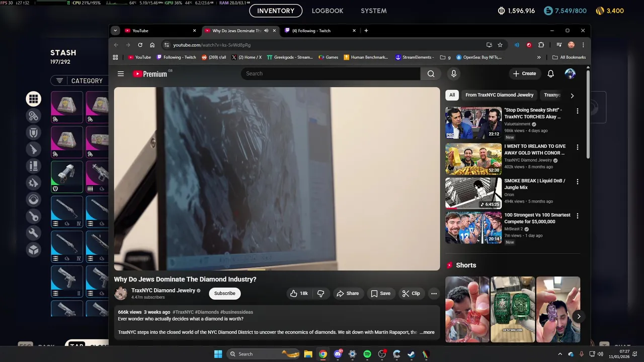Open YouTube notifications bell
644x362 pixels.
(551, 74)
